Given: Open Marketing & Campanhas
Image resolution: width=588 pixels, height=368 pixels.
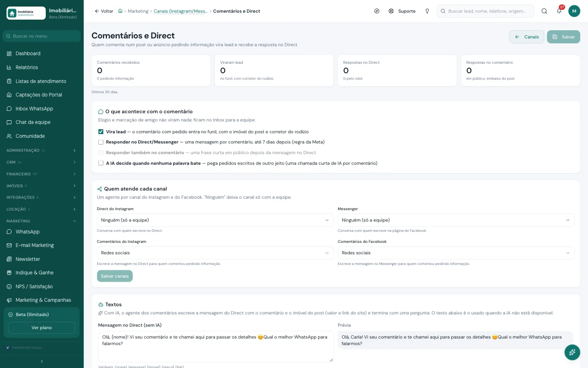Looking at the screenshot, I should pyautogui.click(x=42, y=300).
